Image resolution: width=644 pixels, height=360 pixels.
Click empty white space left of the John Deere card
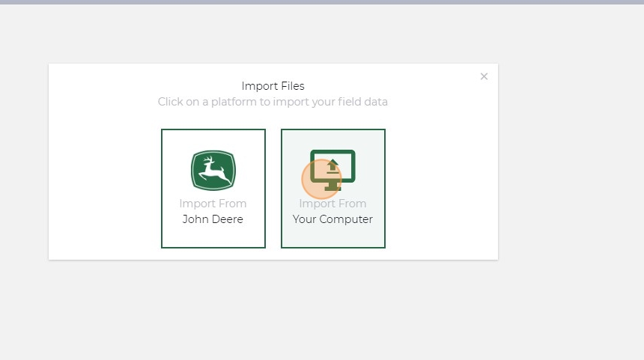105,187
